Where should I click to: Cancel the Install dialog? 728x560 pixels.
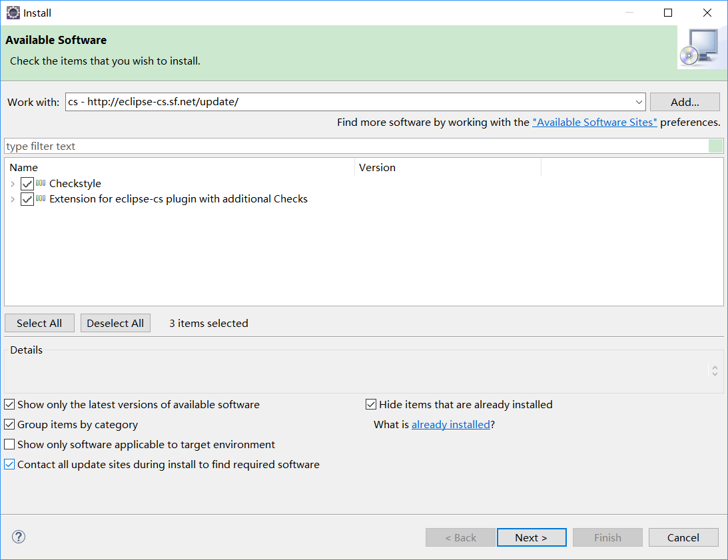pos(683,537)
